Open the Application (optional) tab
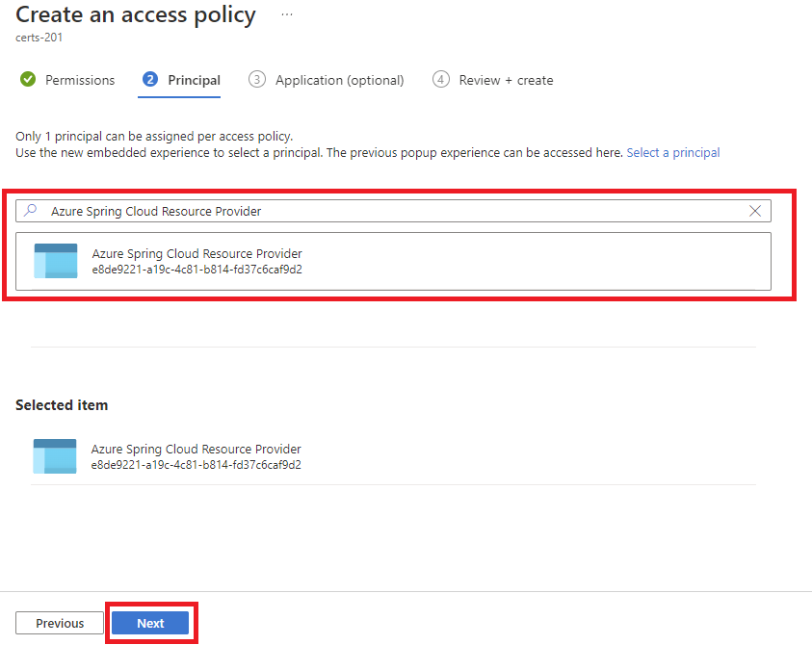The height and width of the screenshot is (645, 812). tap(339, 80)
